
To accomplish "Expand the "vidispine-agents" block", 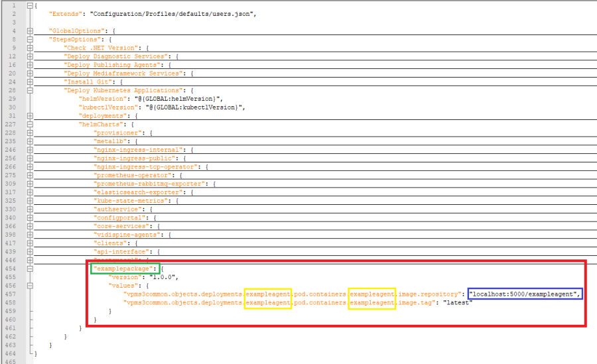I will pyautogui.click(x=30, y=235).
